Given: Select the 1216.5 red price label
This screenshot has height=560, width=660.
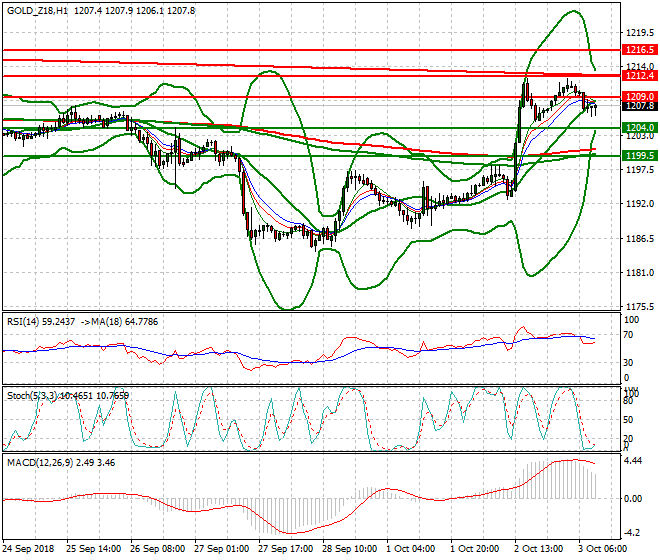Looking at the screenshot, I should (639, 50).
